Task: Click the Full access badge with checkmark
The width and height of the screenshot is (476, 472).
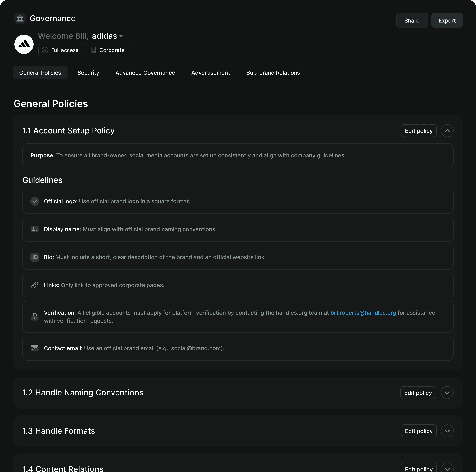Action: (x=61, y=50)
